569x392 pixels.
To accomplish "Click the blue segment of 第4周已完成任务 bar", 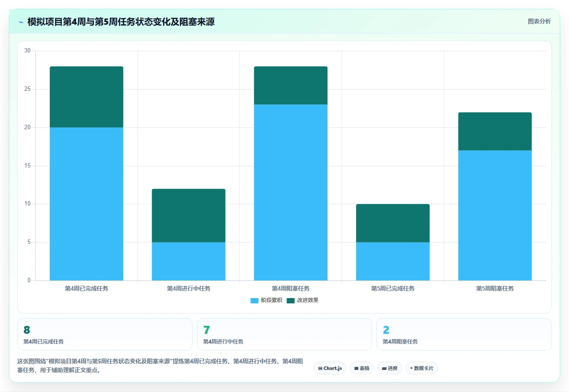I will 86,204.
